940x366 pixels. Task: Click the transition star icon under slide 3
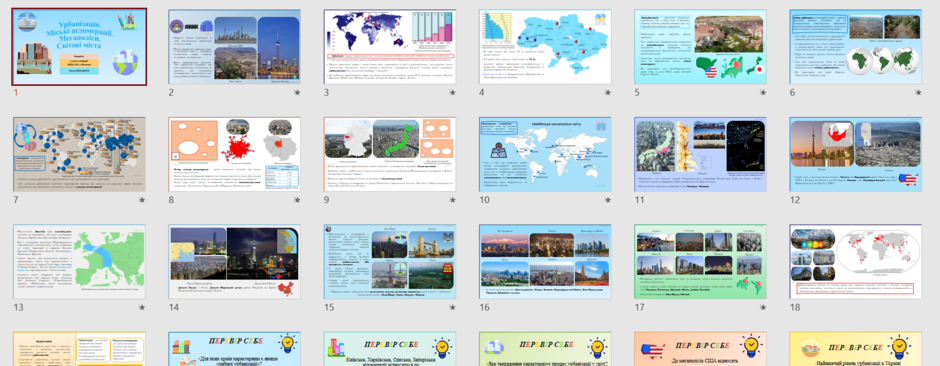453,93
